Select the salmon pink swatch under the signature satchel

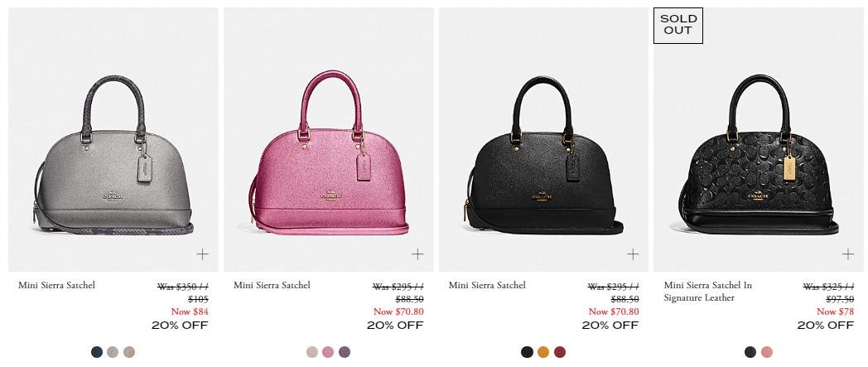(x=767, y=352)
